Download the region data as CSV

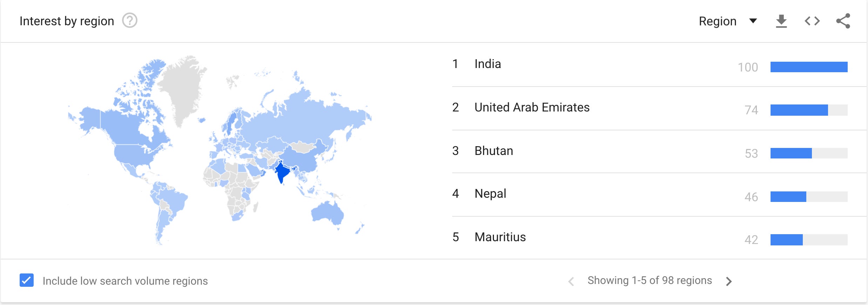pos(781,21)
